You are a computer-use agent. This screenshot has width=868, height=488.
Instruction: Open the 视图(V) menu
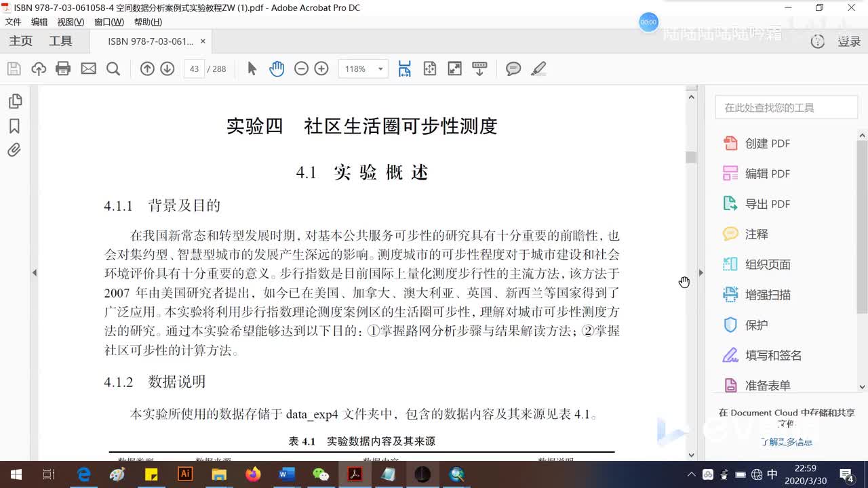[x=71, y=22]
